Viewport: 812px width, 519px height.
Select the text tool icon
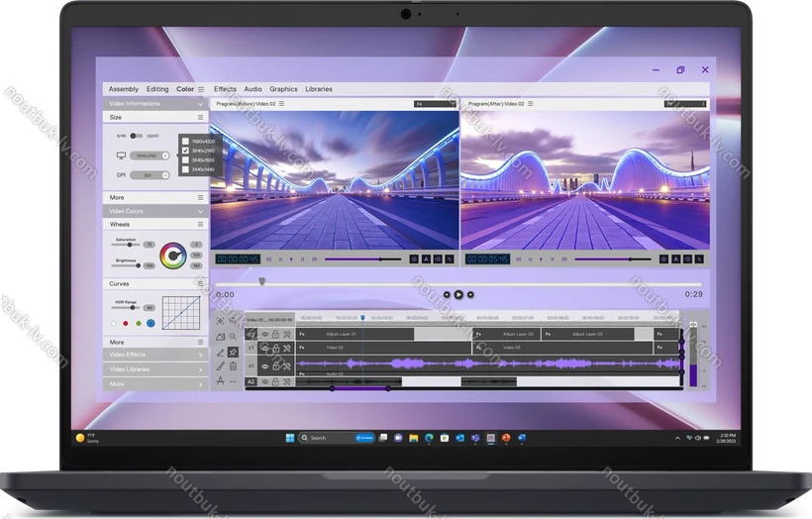(221, 380)
